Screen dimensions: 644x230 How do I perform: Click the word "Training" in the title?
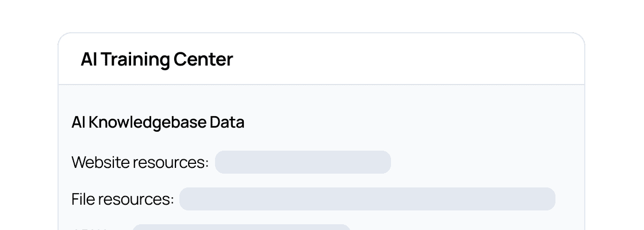[x=130, y=59]
